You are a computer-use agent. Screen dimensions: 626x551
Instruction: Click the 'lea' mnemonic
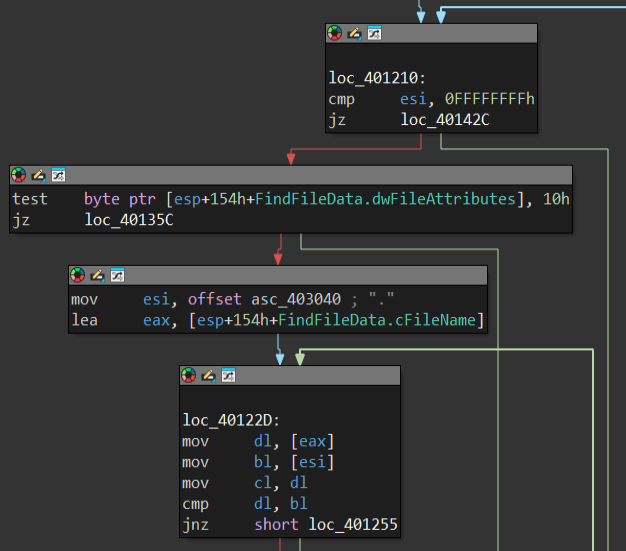84,320
